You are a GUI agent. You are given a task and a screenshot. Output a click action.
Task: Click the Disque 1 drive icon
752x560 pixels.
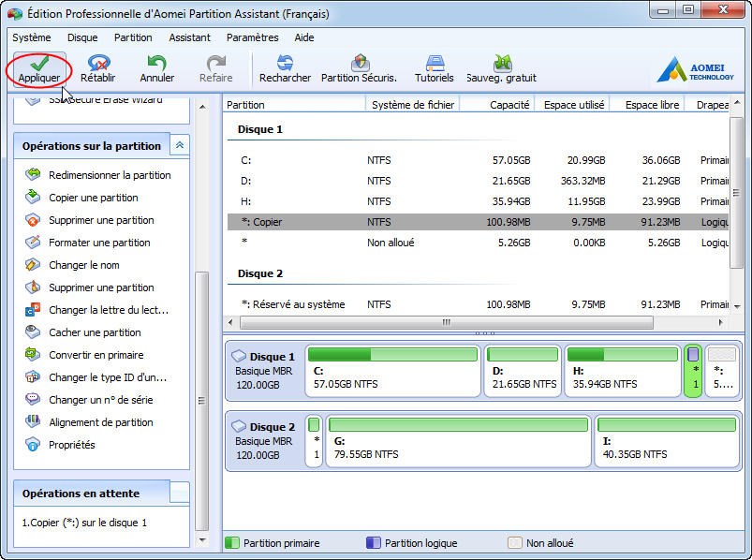239,356
